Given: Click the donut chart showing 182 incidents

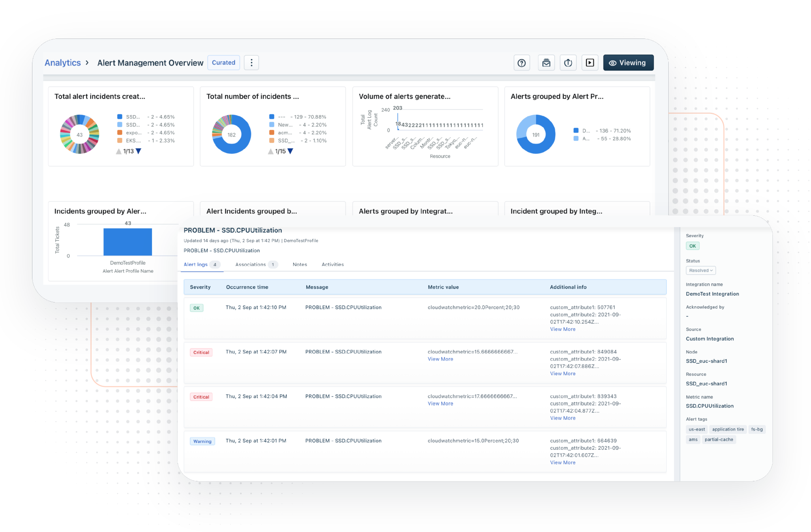Looking at the screenshot, I should click(x=231, y=134).
